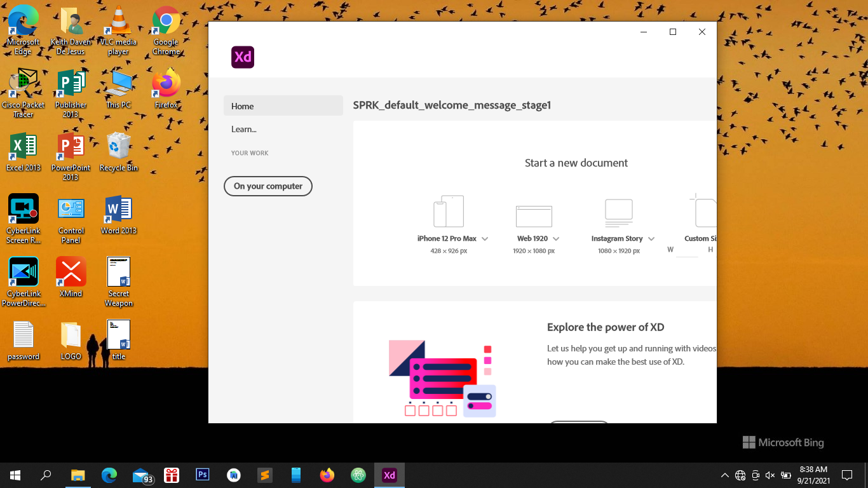Expand the iPhone 12 Pro Max size dropdown
Image resolution: width=868 pixels, height=488 pixels.
[485, 239]
